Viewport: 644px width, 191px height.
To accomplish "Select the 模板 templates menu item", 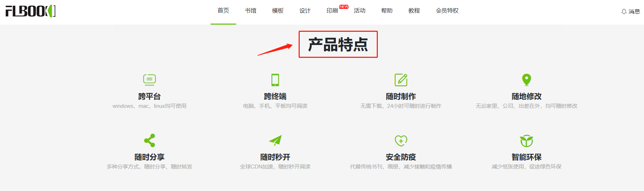I will click(x=278, y=11).
